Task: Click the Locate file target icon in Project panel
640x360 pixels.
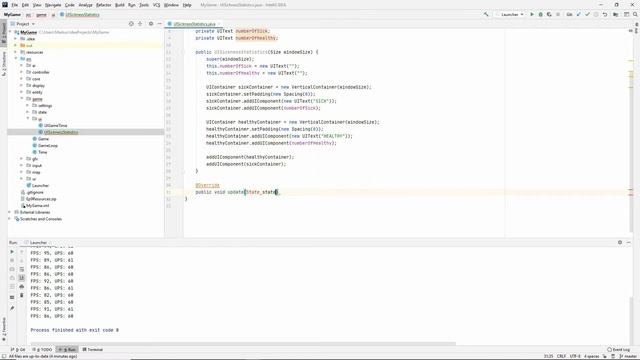Action: pyautogui.click(x=131, y=24)
